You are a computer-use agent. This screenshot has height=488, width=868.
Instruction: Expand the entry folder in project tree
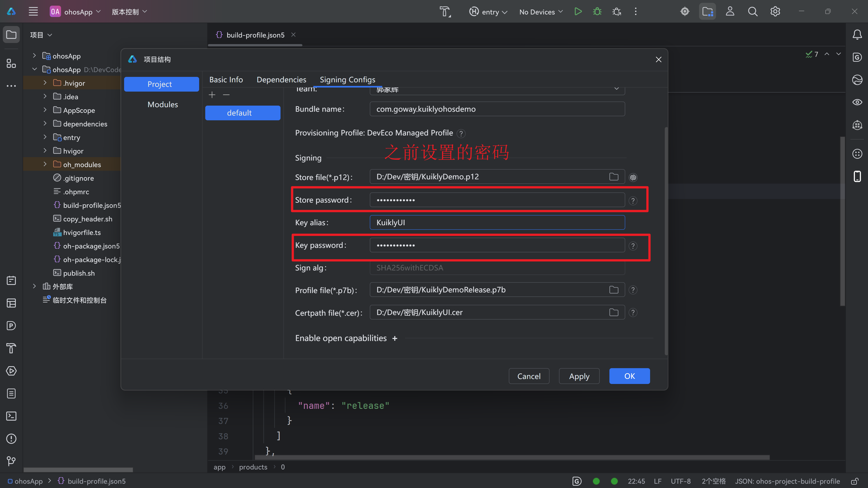point(45,137)
